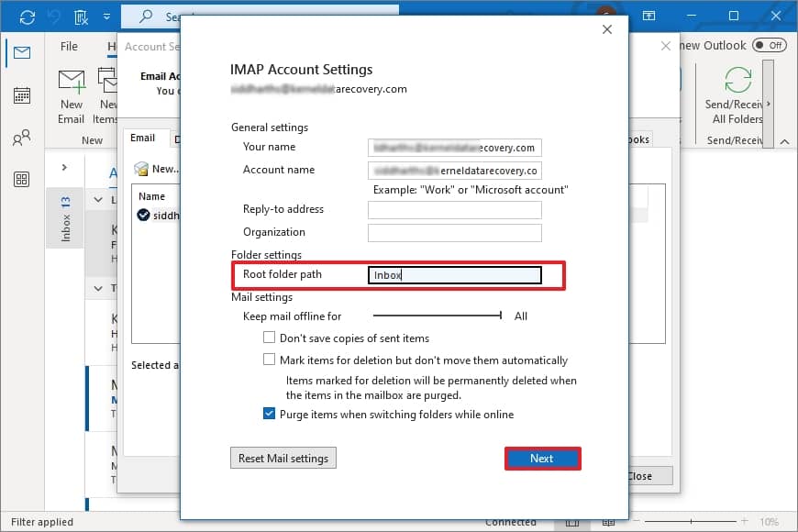Check Don't save copies of sent items

click(x=270, y=337)
